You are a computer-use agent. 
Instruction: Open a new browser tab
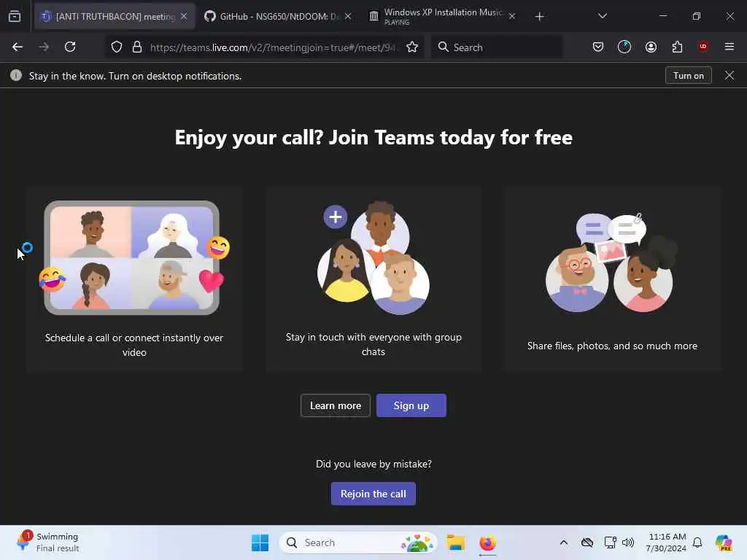point(539,17)
